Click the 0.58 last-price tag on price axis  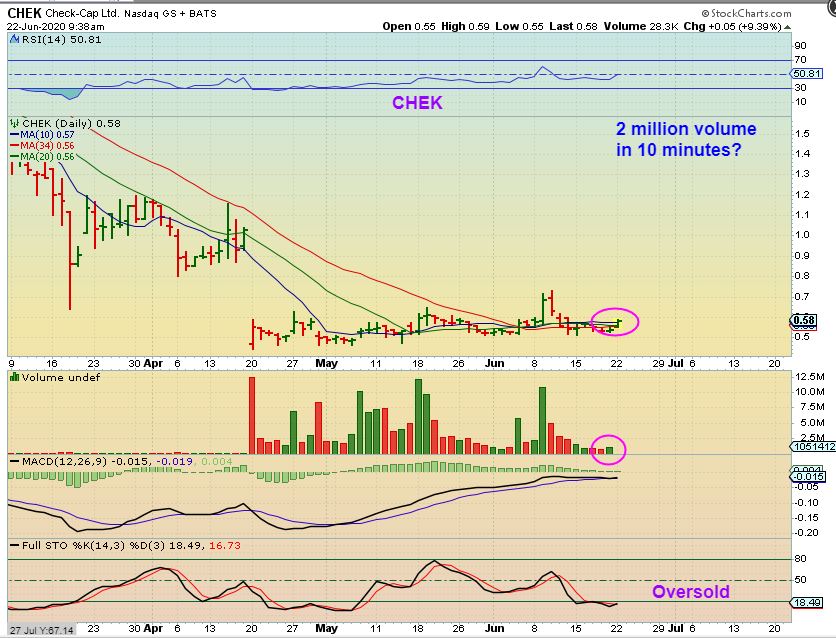(x=803, y=320)
